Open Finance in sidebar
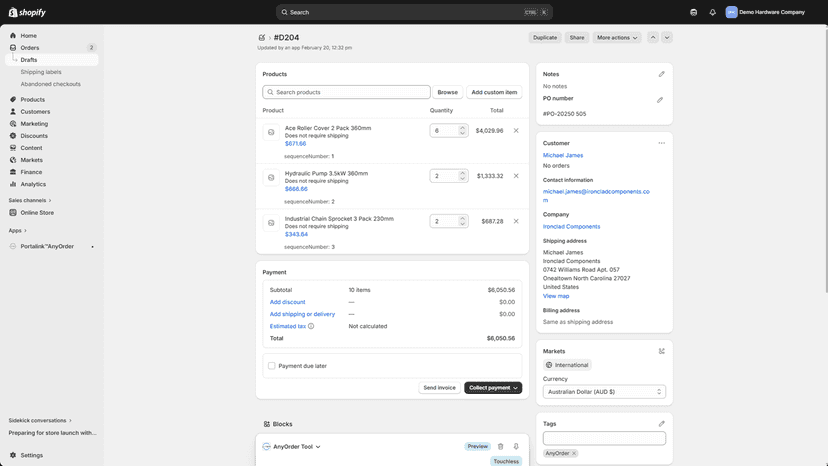This screenshot has width=828, height=466. point(31,172)
